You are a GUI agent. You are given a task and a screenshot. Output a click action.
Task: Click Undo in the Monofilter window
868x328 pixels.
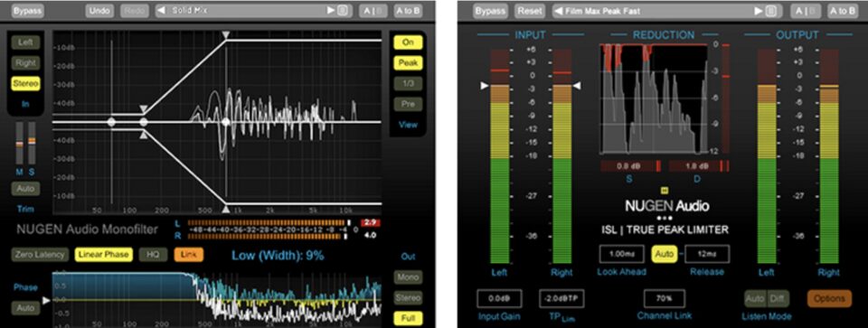(x=99, y=11)
